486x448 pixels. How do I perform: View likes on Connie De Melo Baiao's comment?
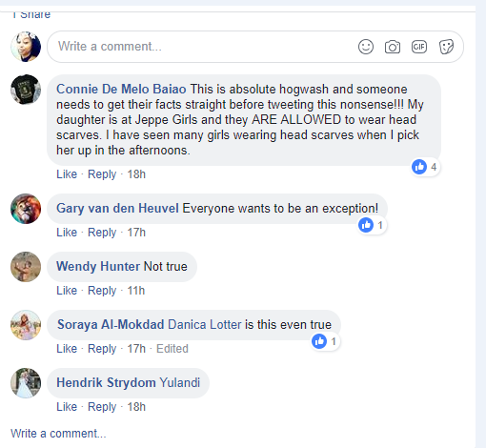(x=425, y=167)
